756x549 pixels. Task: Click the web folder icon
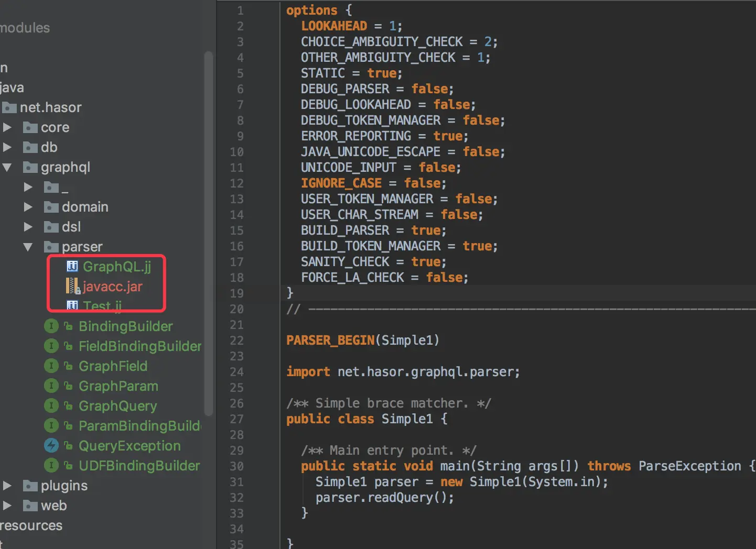click(30, 506)
